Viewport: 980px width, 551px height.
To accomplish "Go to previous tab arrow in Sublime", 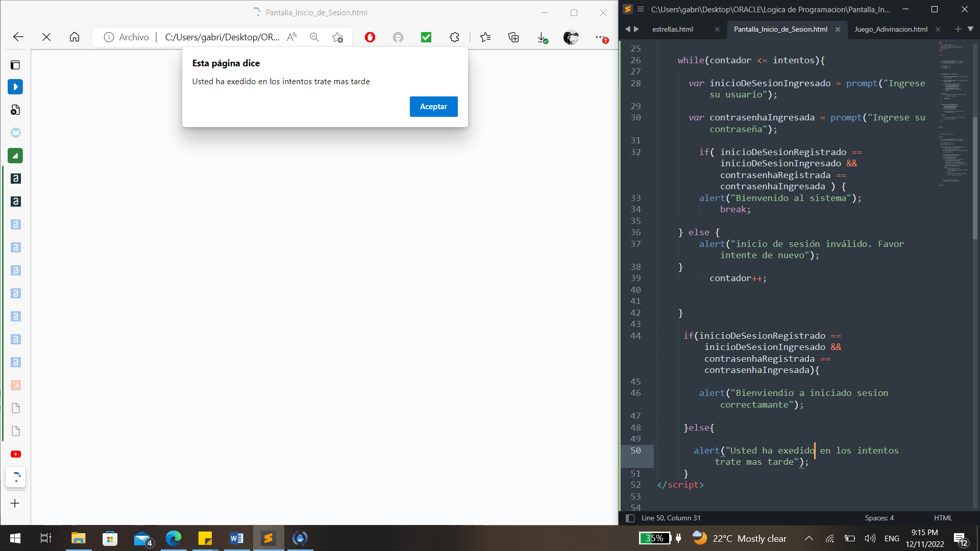I will tap(628, 29).
